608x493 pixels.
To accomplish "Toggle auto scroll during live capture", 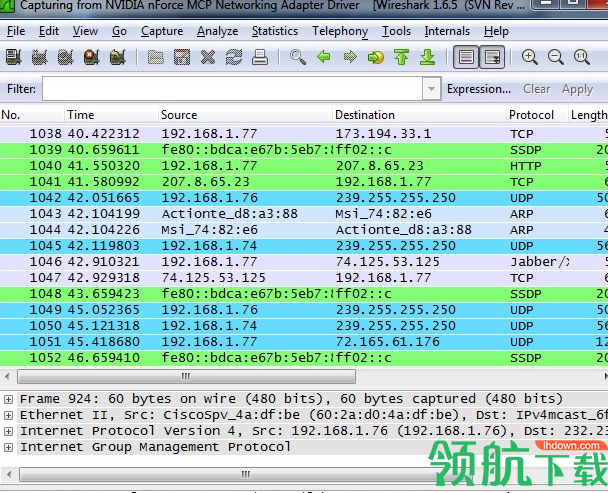I will [492, 57].
